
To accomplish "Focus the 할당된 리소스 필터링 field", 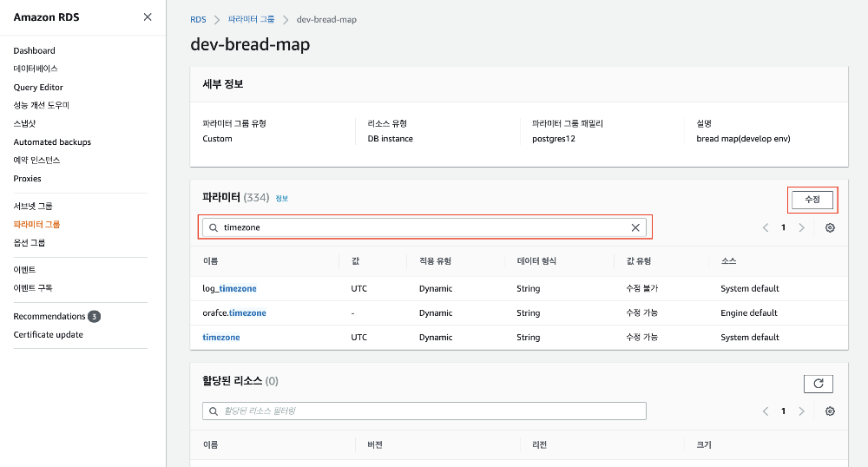I will click(x=424, y=411).
